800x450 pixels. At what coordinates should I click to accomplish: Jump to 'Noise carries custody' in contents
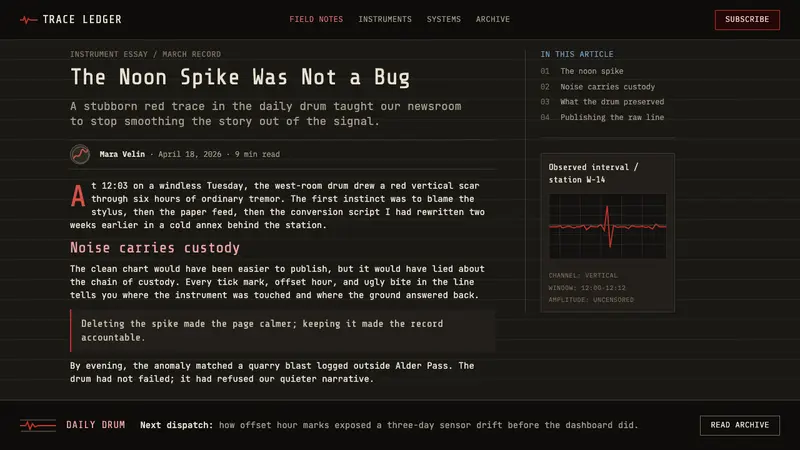click(x=608, y=87)
